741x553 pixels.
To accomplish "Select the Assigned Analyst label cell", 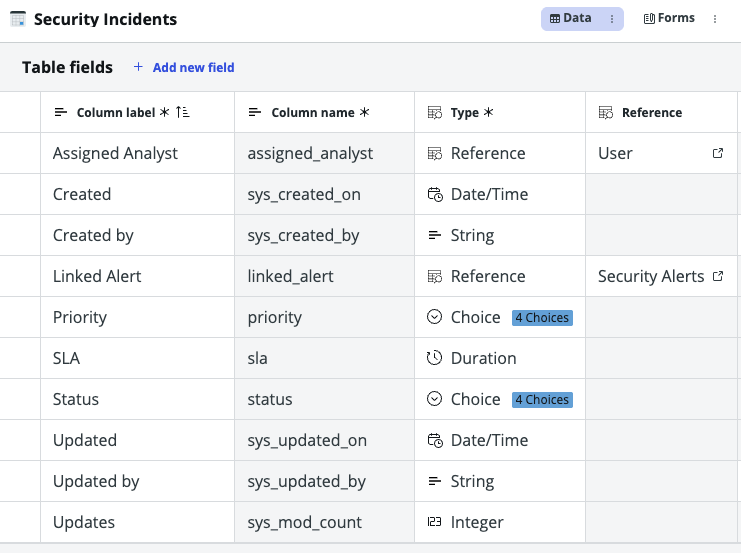I will (138, 154).
